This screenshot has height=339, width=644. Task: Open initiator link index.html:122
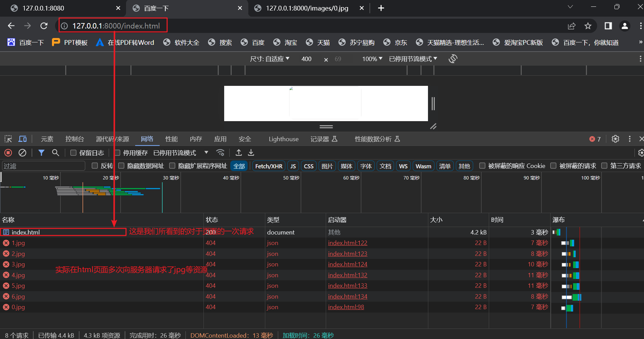point(347,243)
